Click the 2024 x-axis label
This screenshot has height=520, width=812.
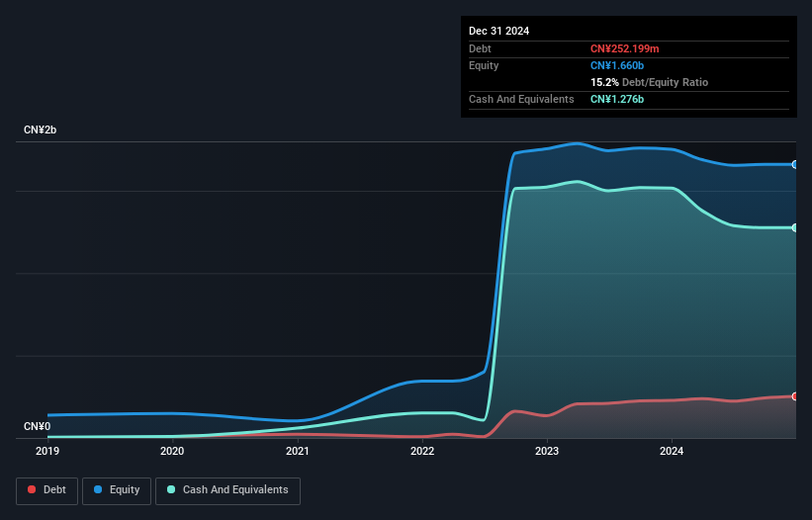tap(672, 451)
